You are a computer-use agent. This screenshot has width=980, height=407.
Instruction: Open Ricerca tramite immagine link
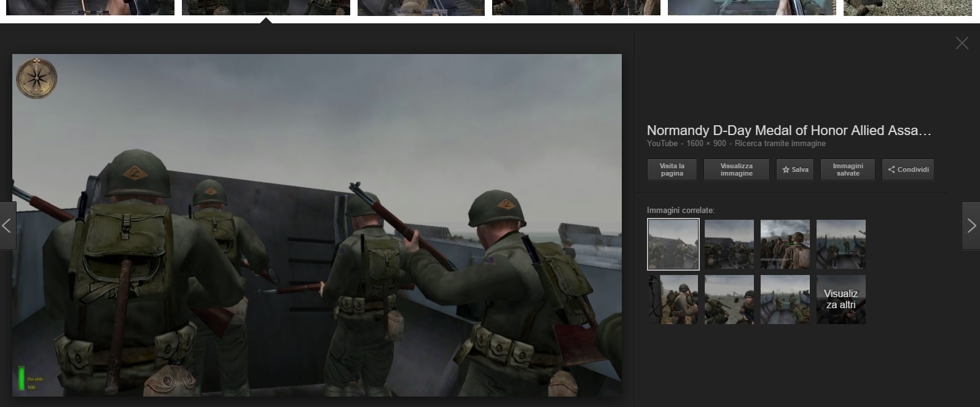[780, 144]
